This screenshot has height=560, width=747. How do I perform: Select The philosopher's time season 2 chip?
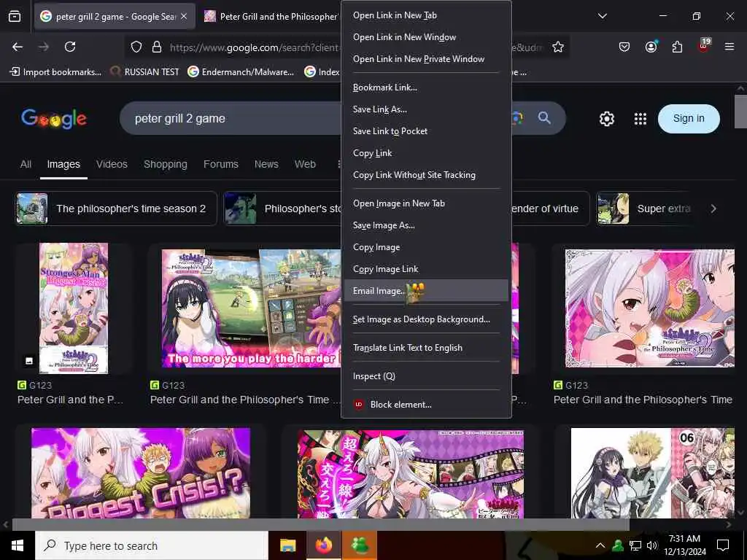(x=116, y=209)
